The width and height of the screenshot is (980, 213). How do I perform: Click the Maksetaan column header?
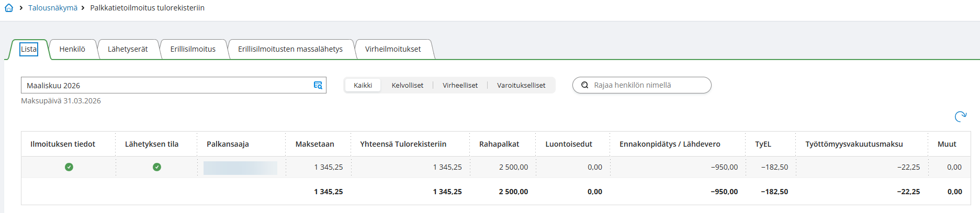(x=314, y=144)
